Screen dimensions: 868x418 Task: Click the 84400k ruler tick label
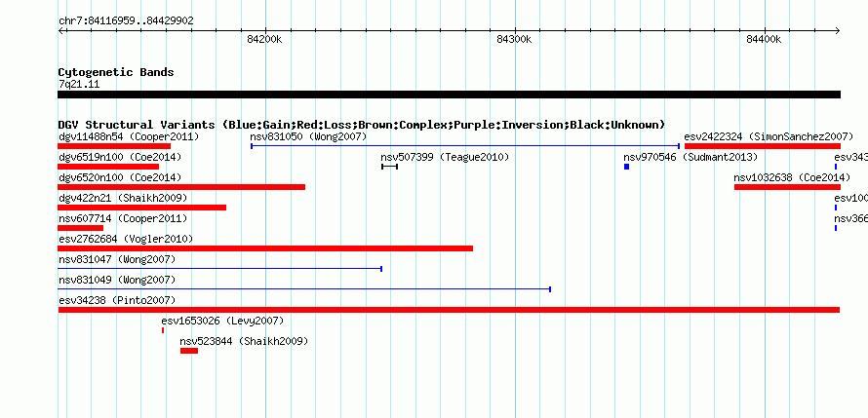pyautogui.click(x=764, y=39)
